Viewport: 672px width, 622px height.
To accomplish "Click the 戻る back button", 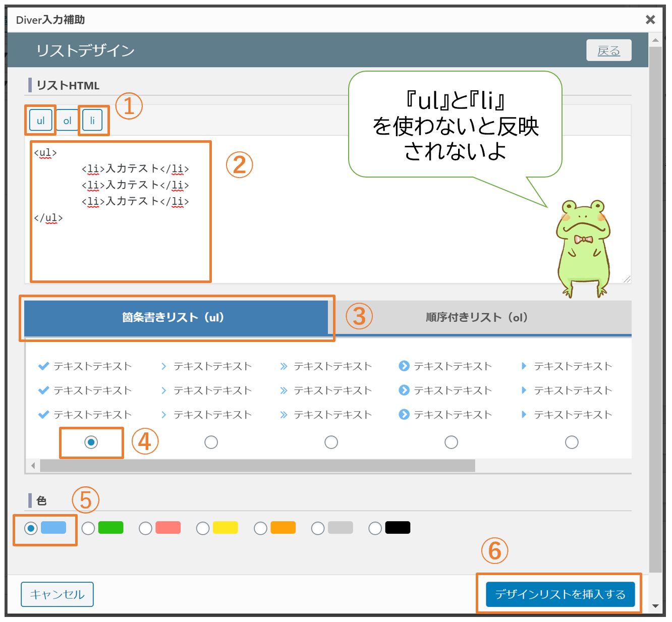I will 608,50.
